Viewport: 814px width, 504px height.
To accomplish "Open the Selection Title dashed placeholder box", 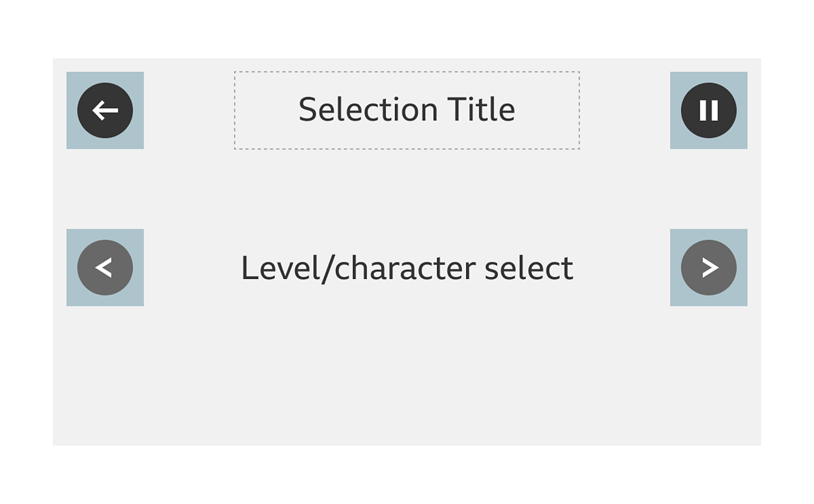I will point(407,109).
